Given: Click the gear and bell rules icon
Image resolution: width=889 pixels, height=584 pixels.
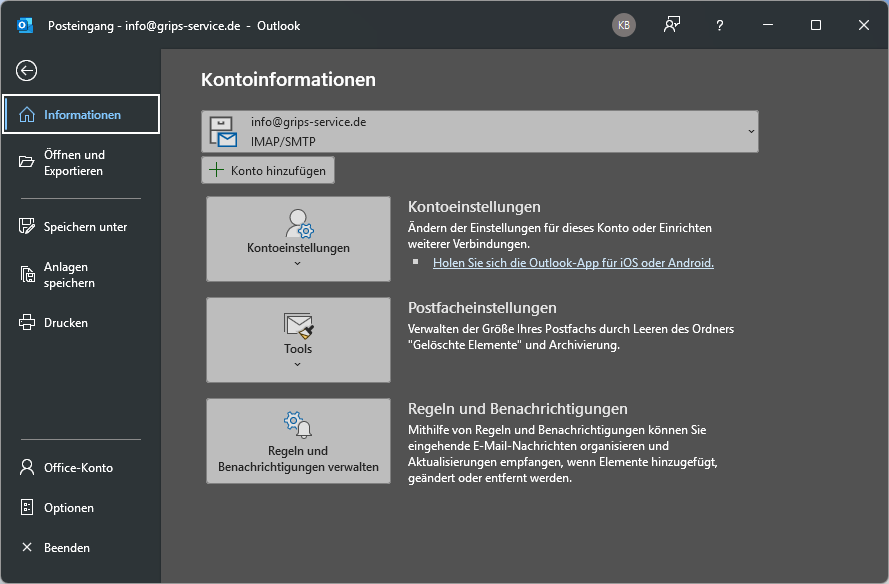Looking at the screenshot, I should [298, 425].
